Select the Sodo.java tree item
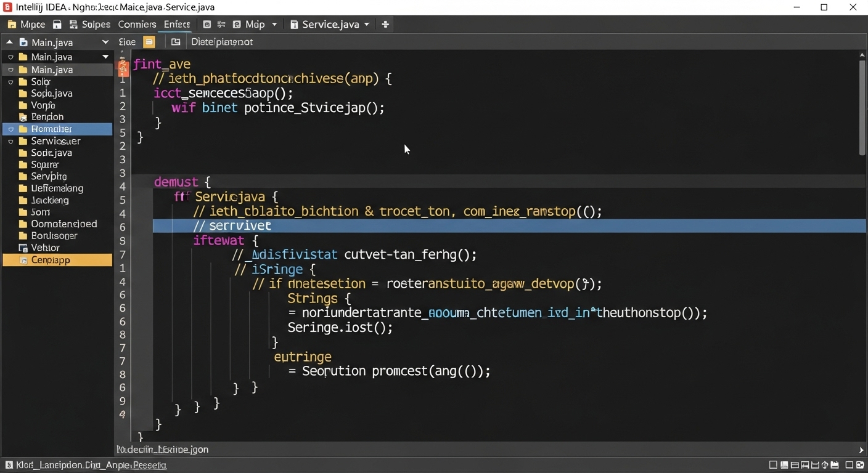The width and height of the screenshot is (868, 473). (52, 94)
